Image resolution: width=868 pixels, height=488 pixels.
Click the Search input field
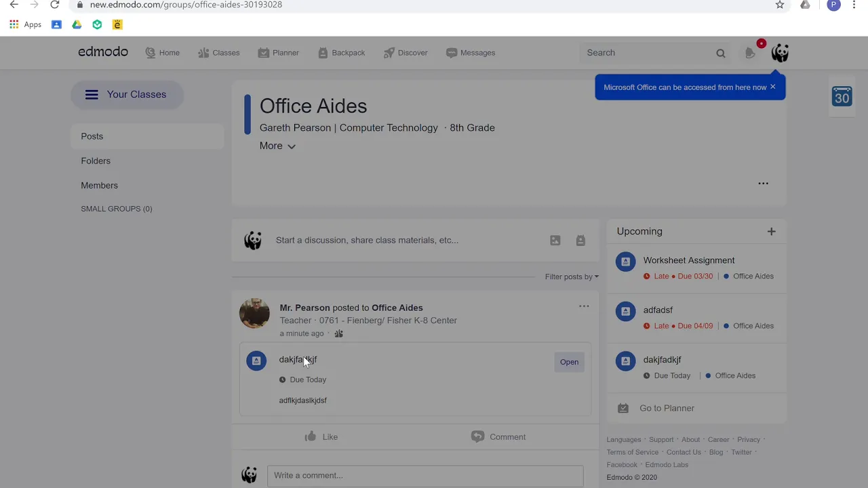(648, 53)
